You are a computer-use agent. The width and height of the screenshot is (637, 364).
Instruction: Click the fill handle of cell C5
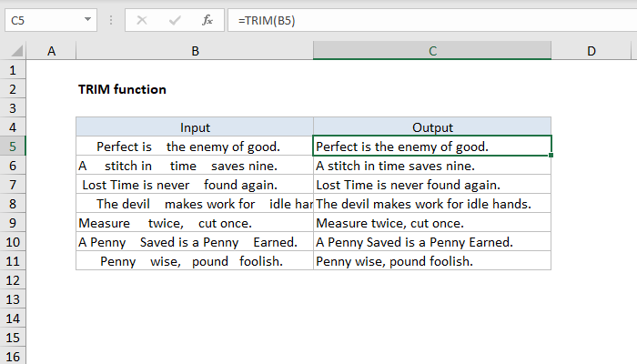551,156
